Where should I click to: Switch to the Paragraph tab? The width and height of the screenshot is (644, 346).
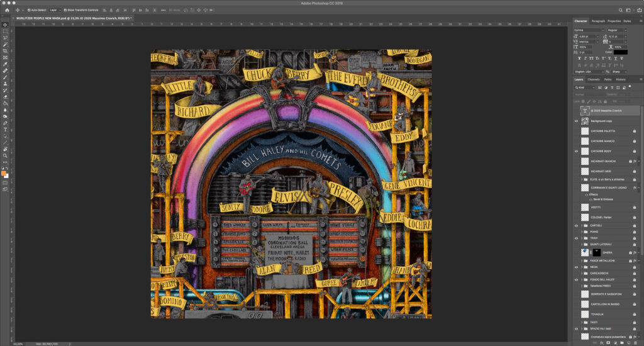[598, 21]
